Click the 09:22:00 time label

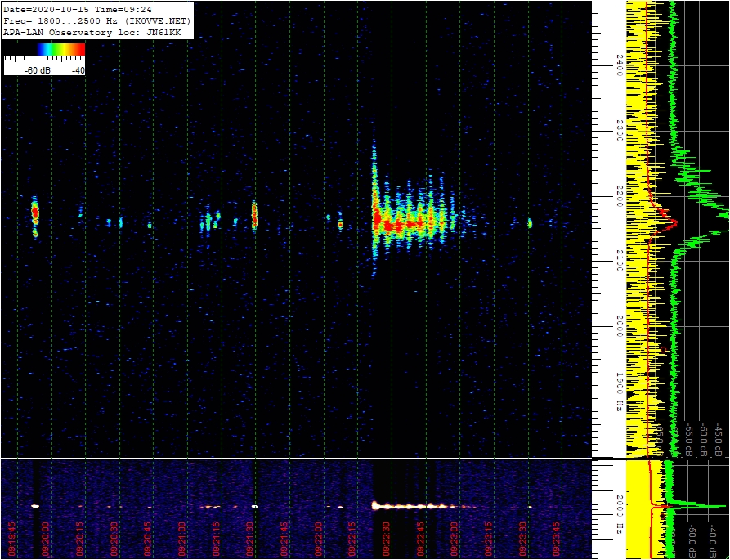click(x=318, y=538)
